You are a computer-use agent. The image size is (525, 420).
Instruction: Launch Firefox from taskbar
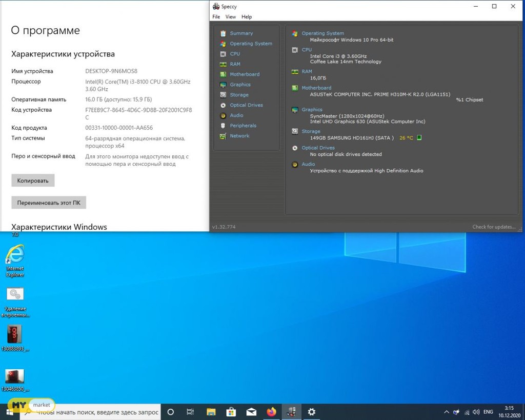coord(271,412)
